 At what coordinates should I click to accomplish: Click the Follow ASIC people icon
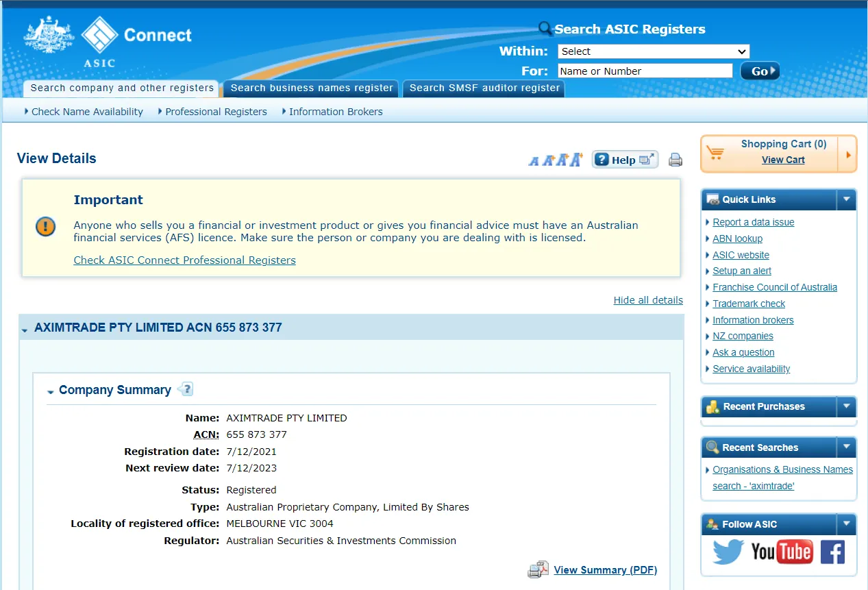tap(712, 524)
